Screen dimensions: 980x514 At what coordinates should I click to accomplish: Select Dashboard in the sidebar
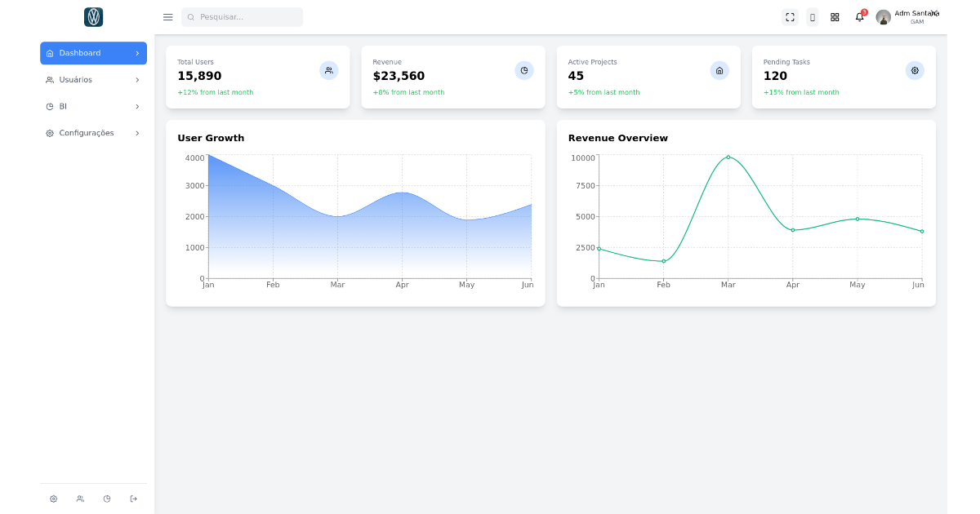pos(93,53)
